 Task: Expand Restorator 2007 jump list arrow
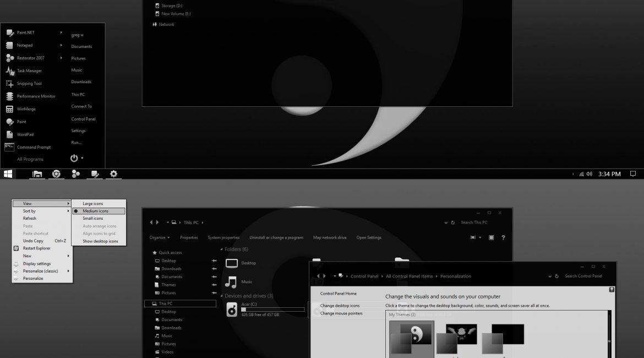pyautogui.click(x=61, y=58)
